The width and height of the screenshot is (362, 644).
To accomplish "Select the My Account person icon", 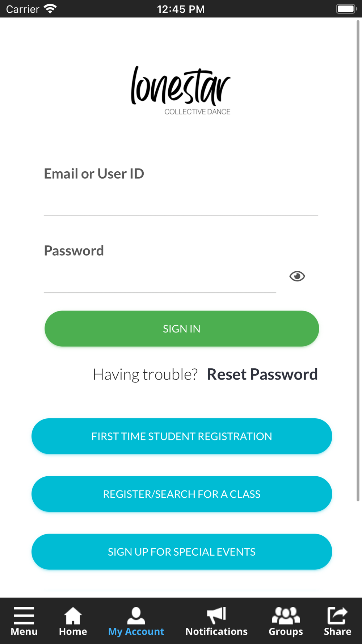I will (x=136, y=615).
